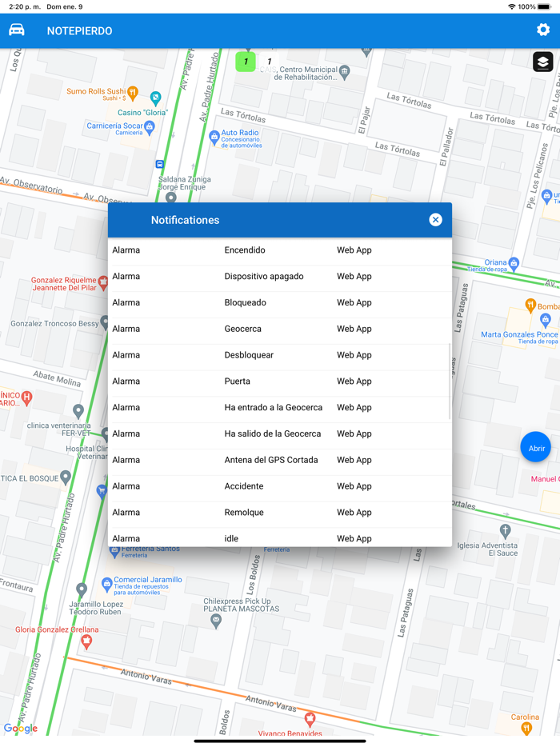Check the Wi-Fi indicator in status bar
The width and height of the screenshot is (560, 747).
(x=512, y=6)
